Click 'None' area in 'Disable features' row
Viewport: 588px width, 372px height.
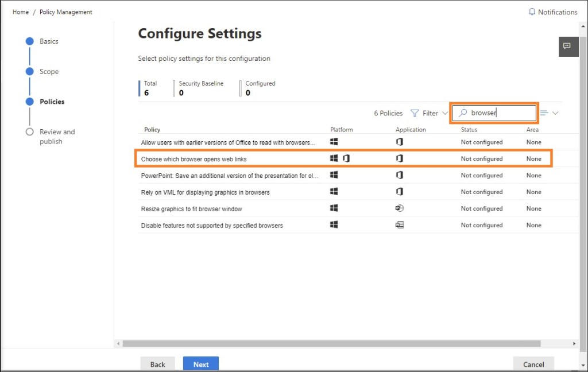533,225
